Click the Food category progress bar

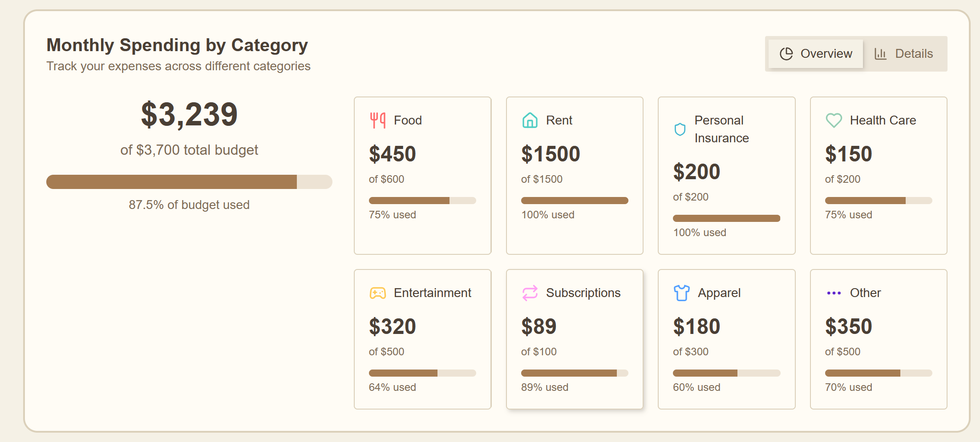point(422,201)
